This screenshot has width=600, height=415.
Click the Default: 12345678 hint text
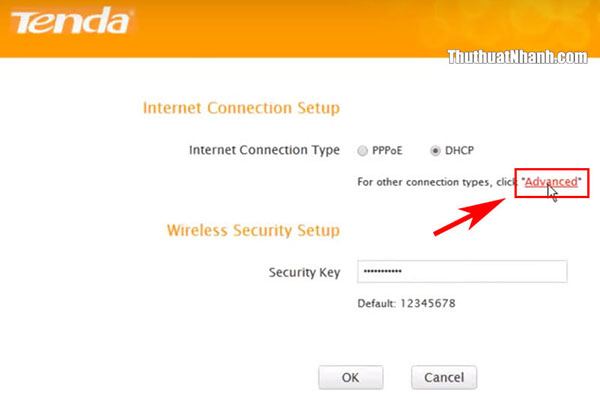click(x=406, y=303)
